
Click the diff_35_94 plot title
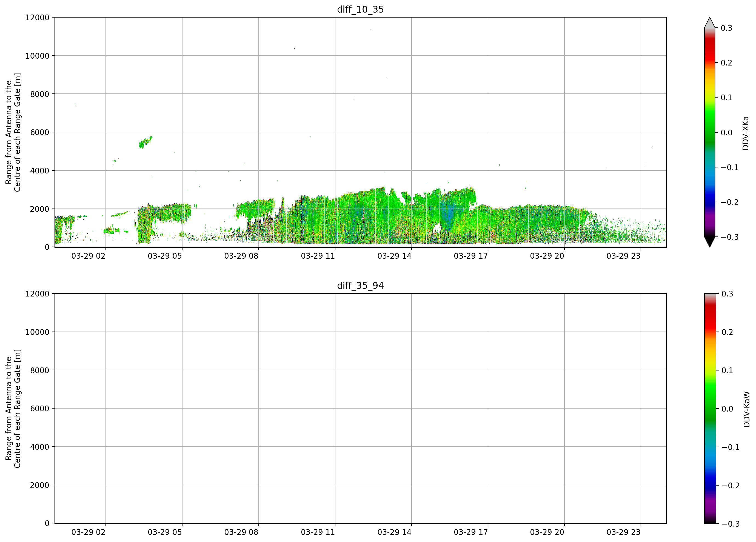pos(360,286)
